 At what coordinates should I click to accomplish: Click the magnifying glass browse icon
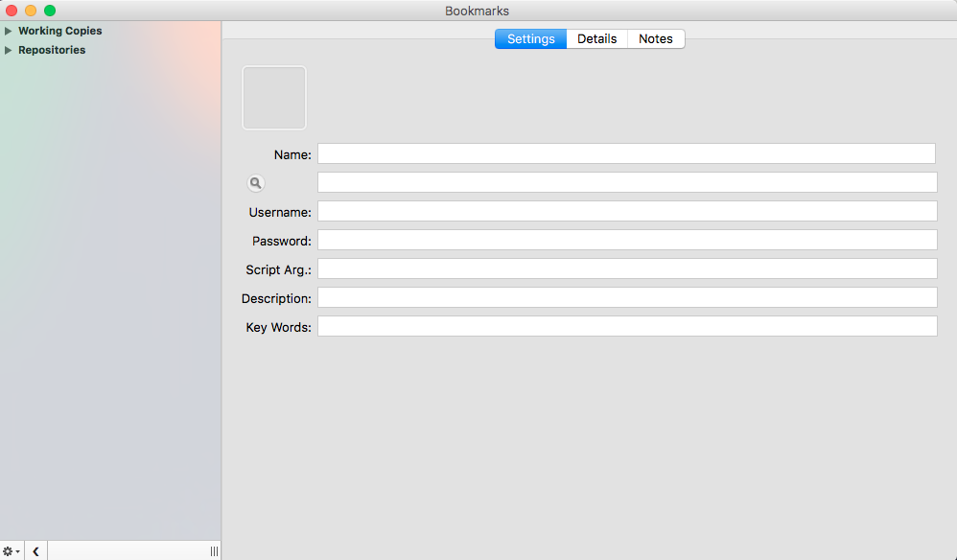[x=255, y=183]
